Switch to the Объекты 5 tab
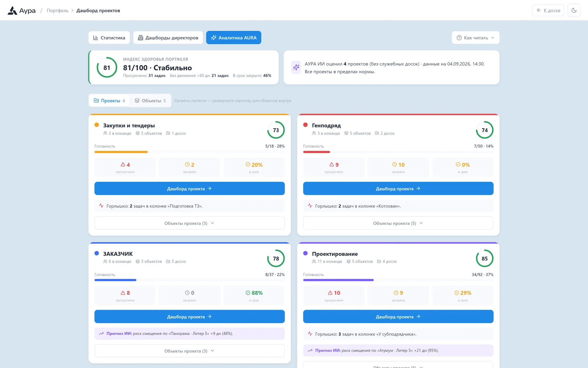The height and width of the screenshot is (368, 588). 150,100
